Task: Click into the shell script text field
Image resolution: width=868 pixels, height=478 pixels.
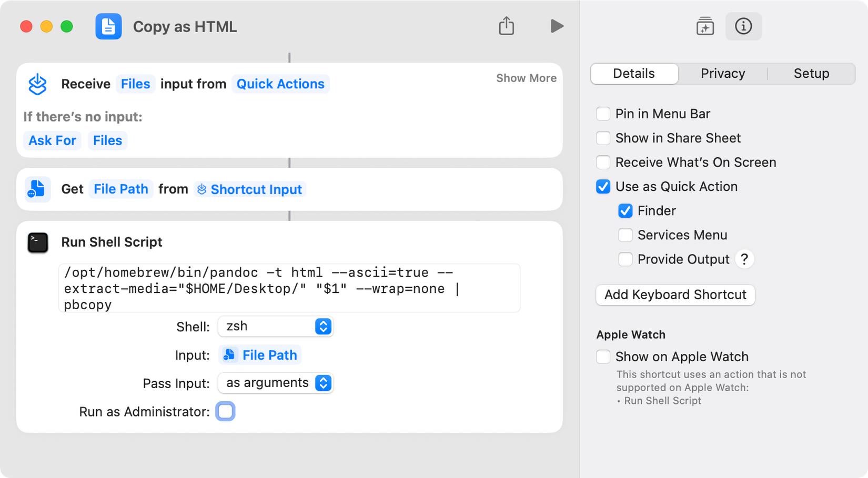Action: [x=289, y=288]
